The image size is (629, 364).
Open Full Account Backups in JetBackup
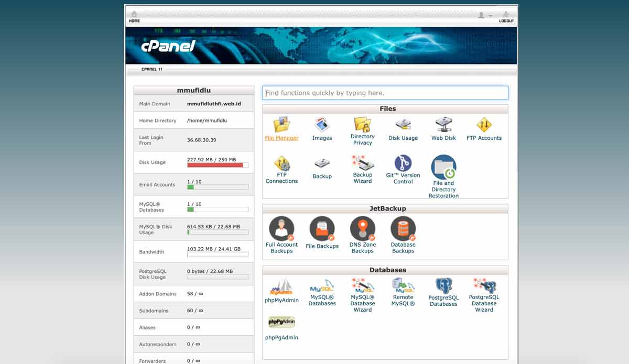pyautogui.click(x=281, y=228)
